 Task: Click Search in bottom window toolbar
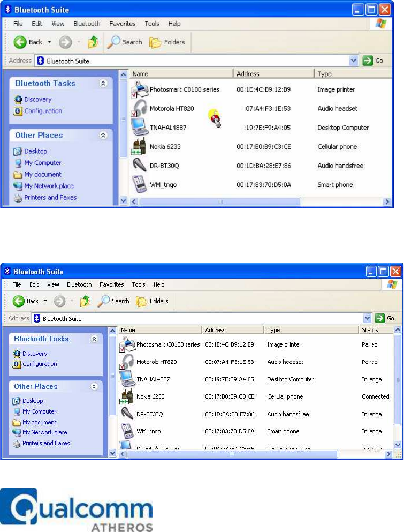(x=113, y=301)
